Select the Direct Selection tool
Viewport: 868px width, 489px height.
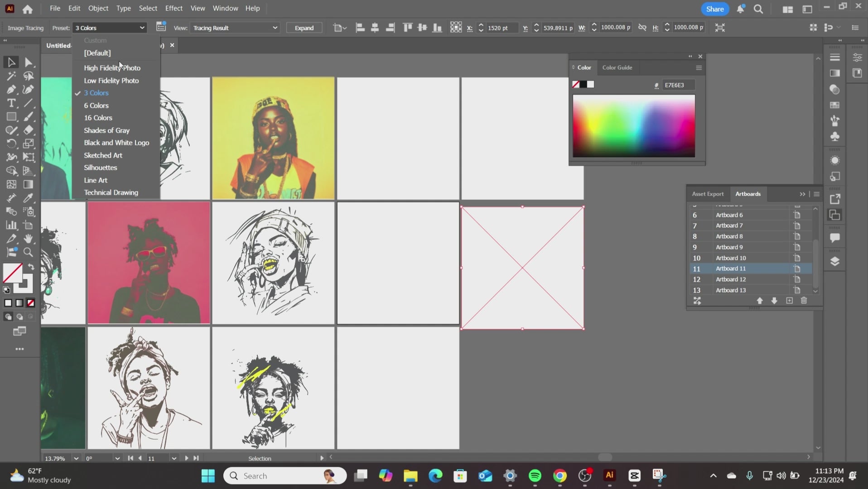coord(29,62)
